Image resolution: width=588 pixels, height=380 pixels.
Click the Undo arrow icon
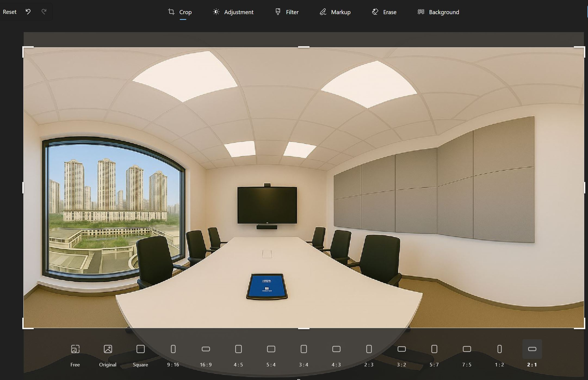coord(28,12)
